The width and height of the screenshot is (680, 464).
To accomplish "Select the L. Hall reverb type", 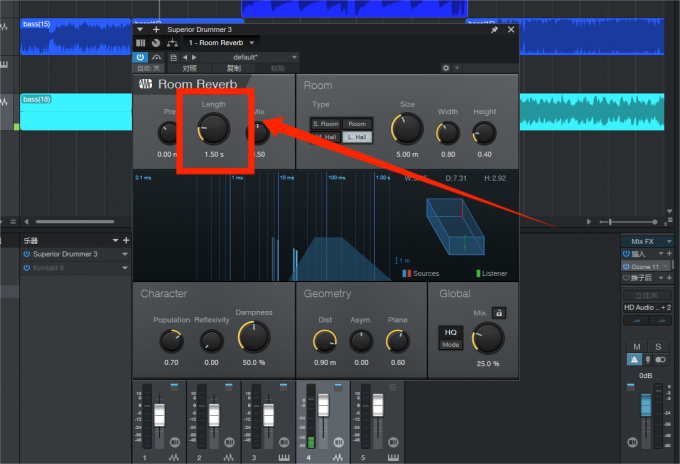I will tap(356, 136).
